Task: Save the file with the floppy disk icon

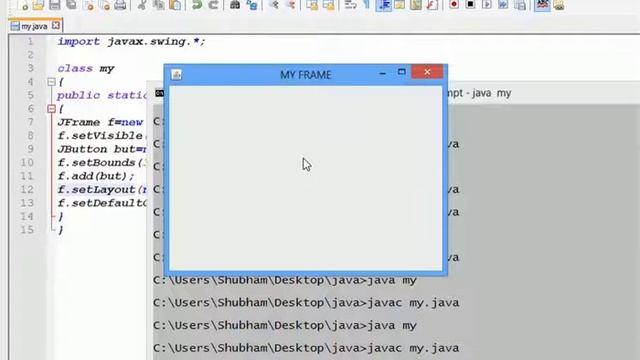Action: point(55,5)
